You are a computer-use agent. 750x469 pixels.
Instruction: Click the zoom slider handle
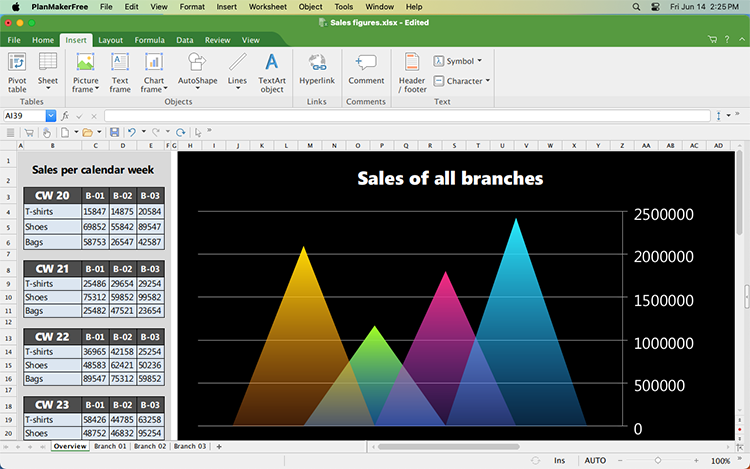658,460
